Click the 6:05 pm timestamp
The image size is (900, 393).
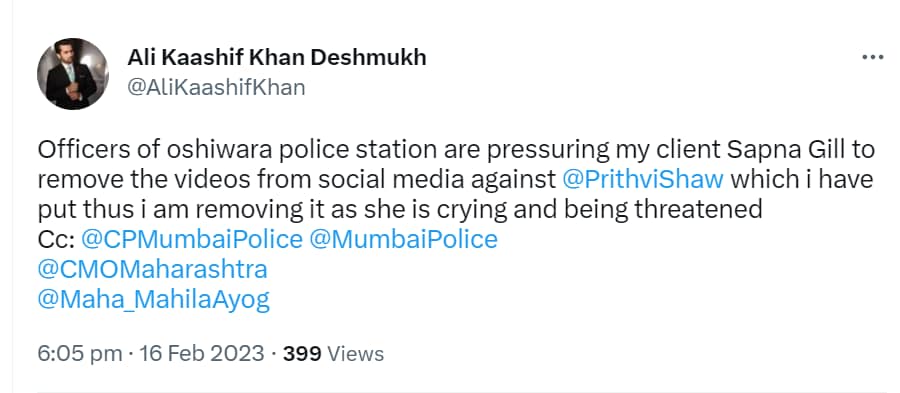click(x=80, y=354)
